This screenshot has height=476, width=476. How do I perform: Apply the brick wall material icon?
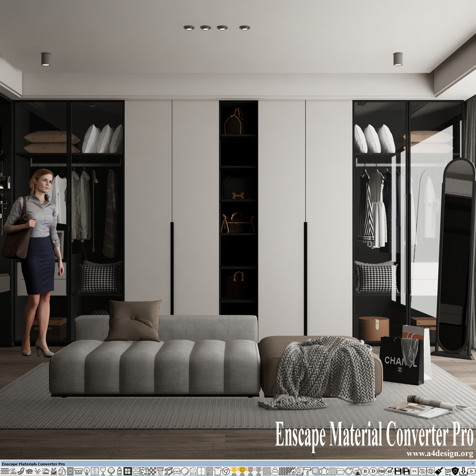(136, 471)
